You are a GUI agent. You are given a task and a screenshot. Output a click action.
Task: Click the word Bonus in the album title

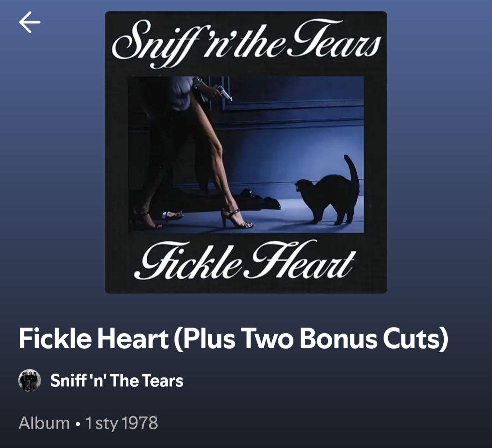[x=338, y=339]
